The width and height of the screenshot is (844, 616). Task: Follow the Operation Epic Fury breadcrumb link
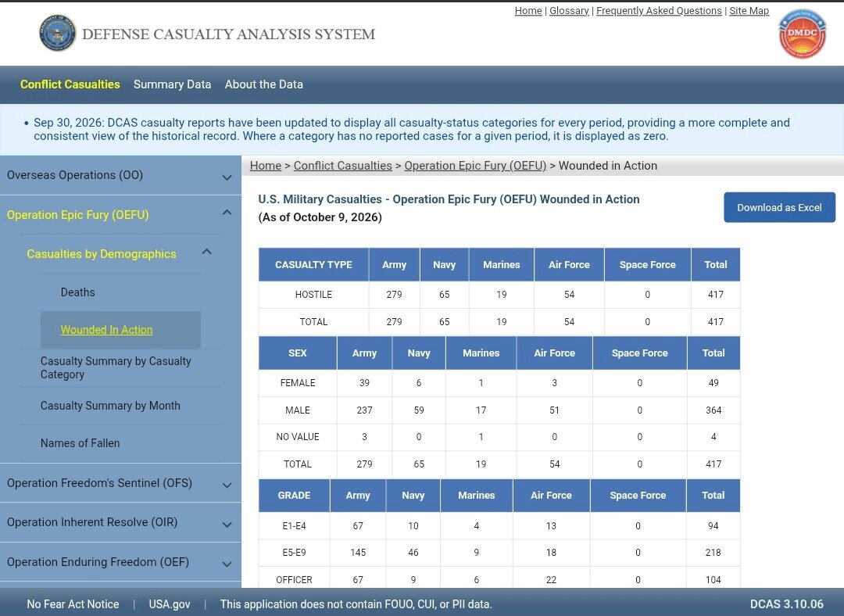[x=475, y=166]
